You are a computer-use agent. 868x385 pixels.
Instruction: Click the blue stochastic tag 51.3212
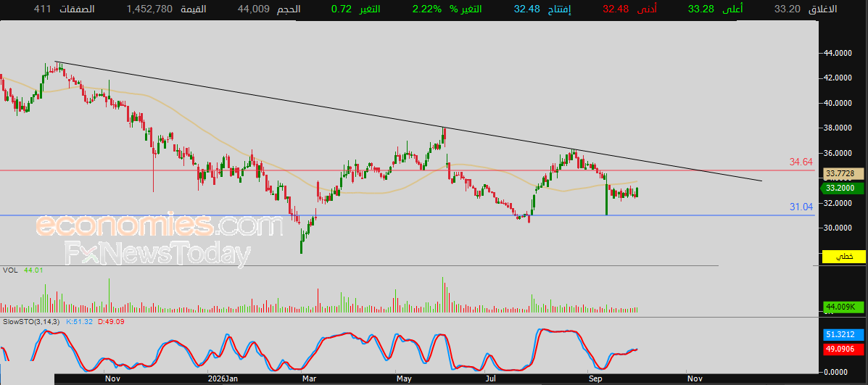tap(843, 335)
